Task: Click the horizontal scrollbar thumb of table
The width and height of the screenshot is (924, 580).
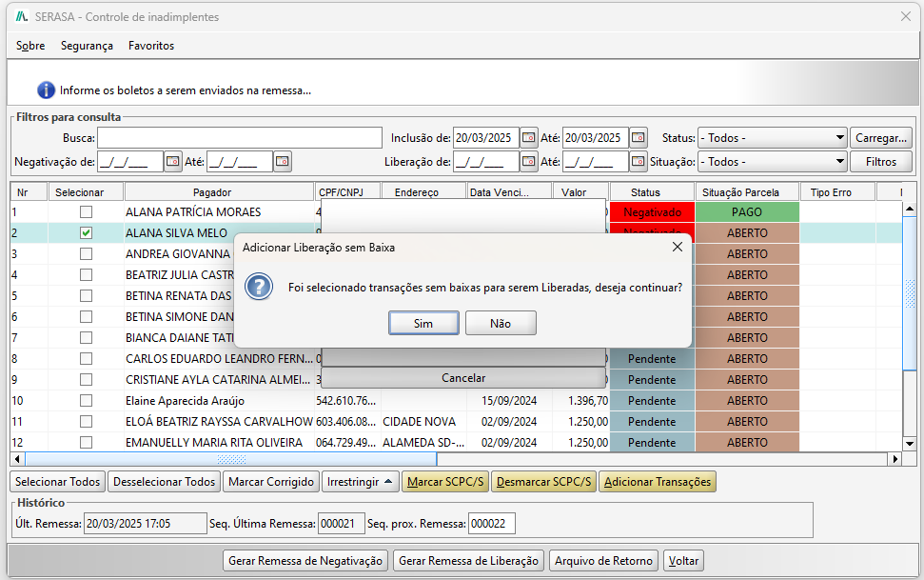Action: point(230,458)
